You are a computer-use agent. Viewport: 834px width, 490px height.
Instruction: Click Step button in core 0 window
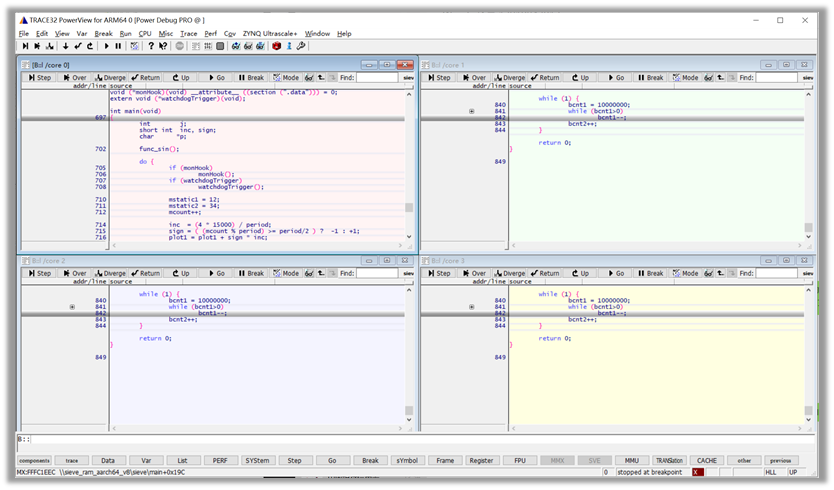click(x=40, y=78)
